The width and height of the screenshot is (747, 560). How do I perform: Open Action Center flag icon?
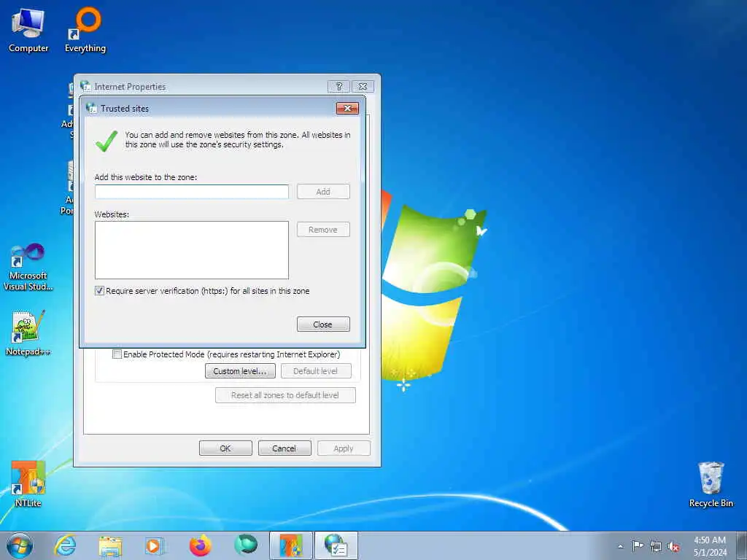click(638, 546)
